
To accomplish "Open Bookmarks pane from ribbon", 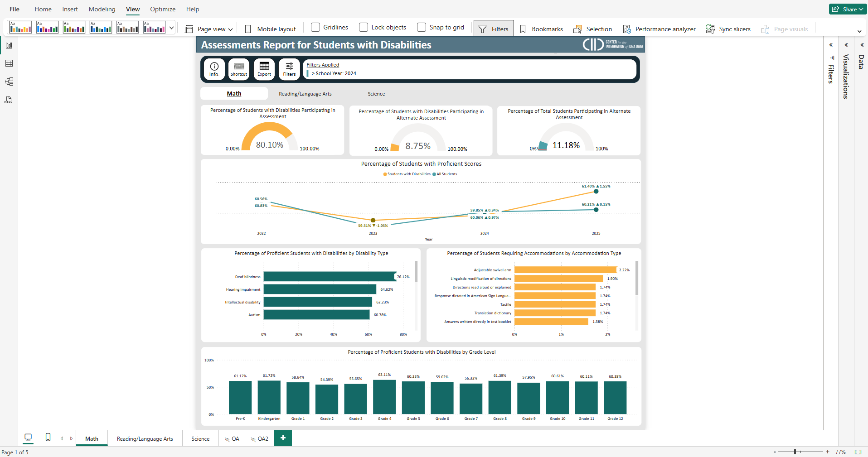I will [x=541, y=29].
